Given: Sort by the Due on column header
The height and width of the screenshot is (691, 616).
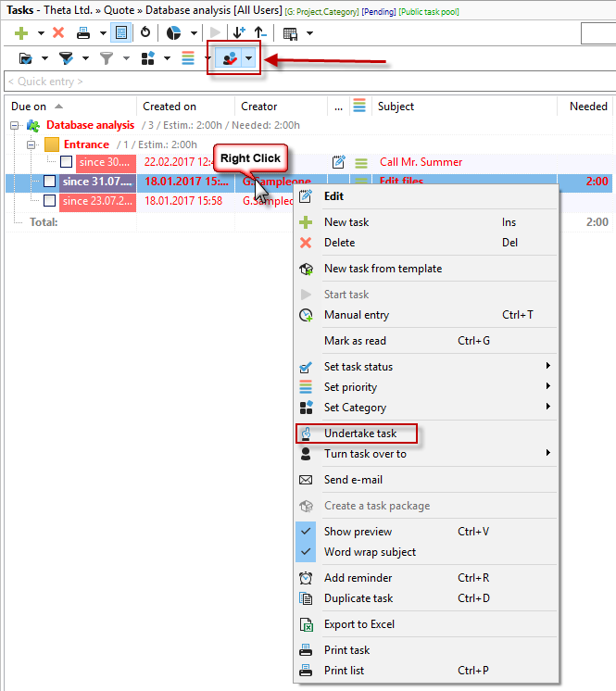Looking at the screenshot, I should click(x=30, y=107).
